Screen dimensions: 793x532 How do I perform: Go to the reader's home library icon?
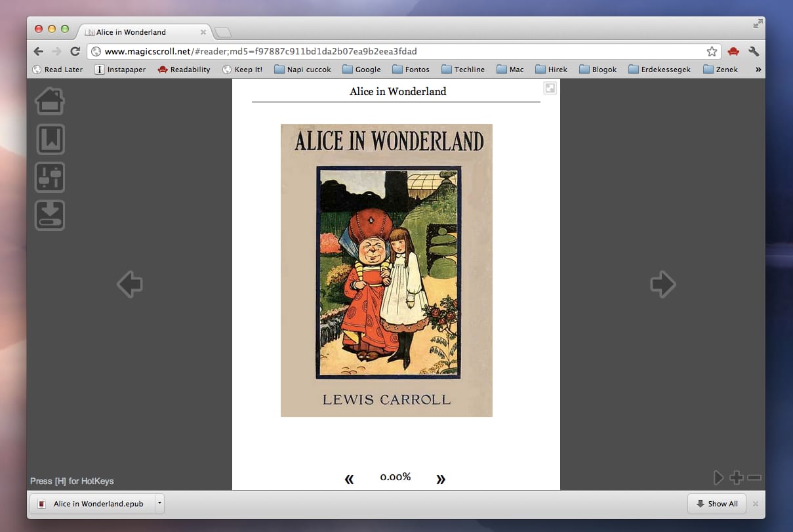click(50, 101)
